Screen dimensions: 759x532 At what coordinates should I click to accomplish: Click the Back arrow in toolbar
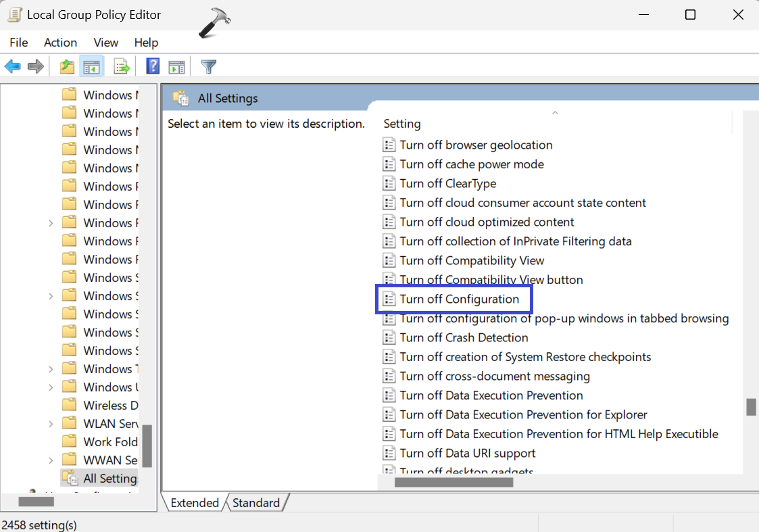point(13,66)
